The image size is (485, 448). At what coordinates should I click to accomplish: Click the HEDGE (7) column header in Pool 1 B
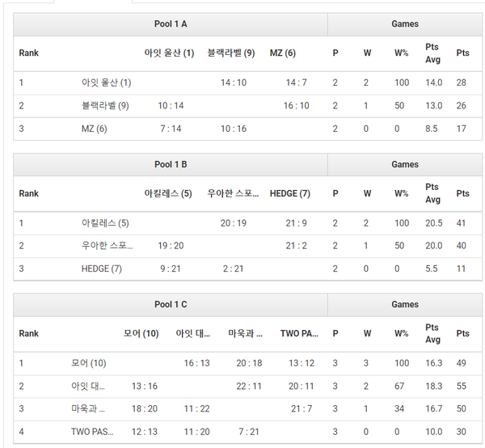click(x=289, y=194)
